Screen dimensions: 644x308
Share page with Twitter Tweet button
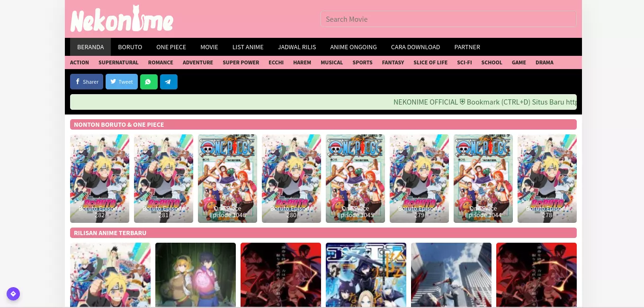tap(122, 81)
